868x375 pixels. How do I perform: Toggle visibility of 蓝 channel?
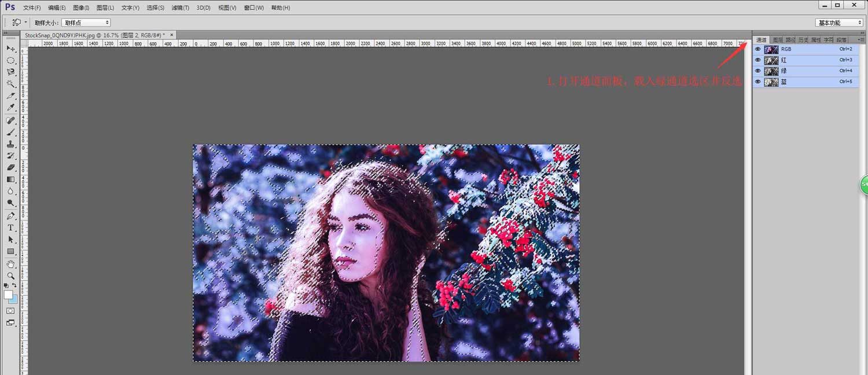[x=758, y=82]
